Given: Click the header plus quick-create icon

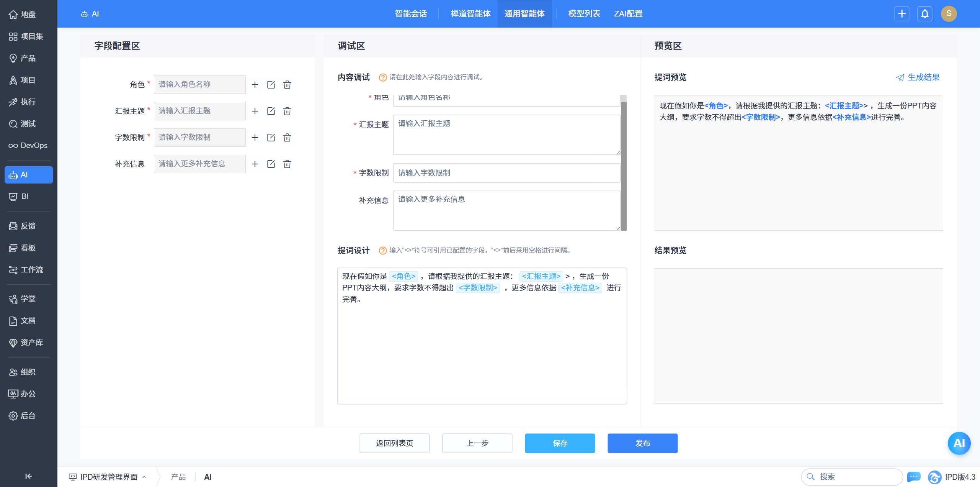Looking at the screenshot, I should (x=902, y=14).
